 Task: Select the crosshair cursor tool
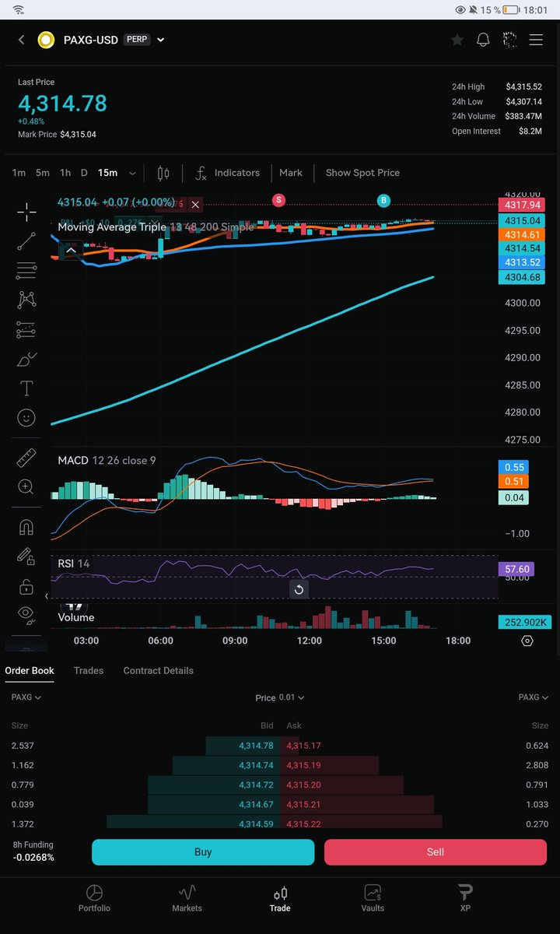pos(26,212)
